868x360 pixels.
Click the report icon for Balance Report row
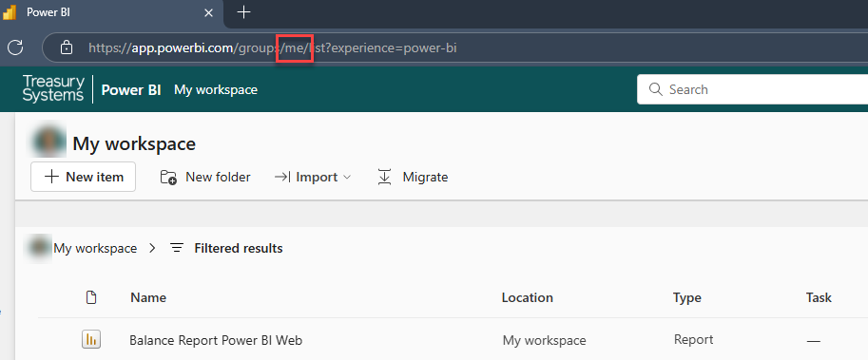click(x=91, y=339)
